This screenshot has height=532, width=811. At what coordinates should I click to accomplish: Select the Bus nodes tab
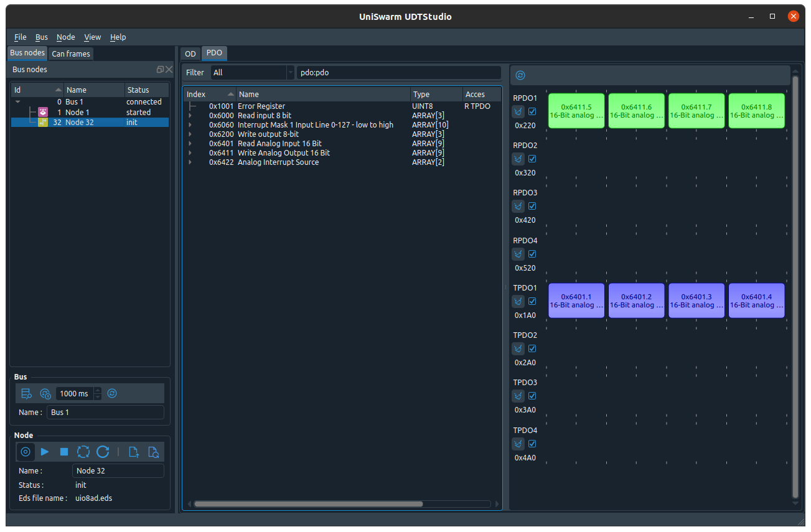coord(27,54)
